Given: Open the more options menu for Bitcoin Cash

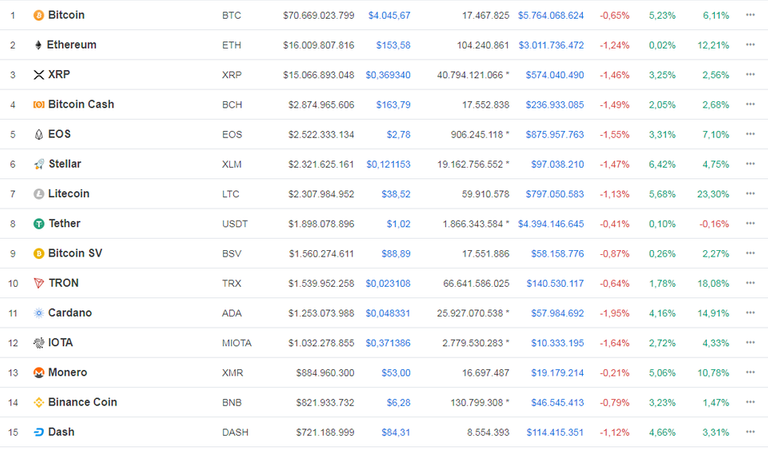Looking at the screenshot, I should click(750, 104).
